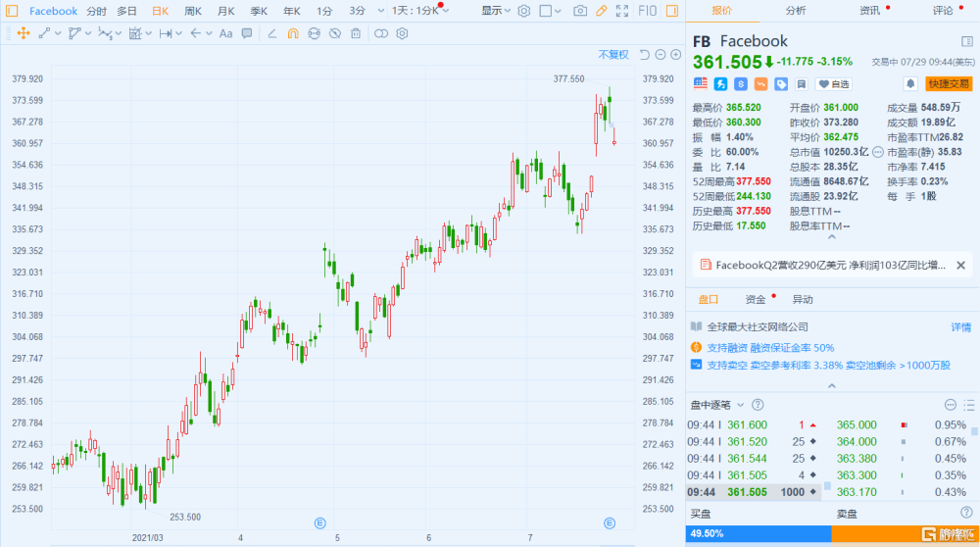The width and height of the screenshot is (980, 547).
Task: Click the orange short-selling chart icon
Action: coord(760,83)
